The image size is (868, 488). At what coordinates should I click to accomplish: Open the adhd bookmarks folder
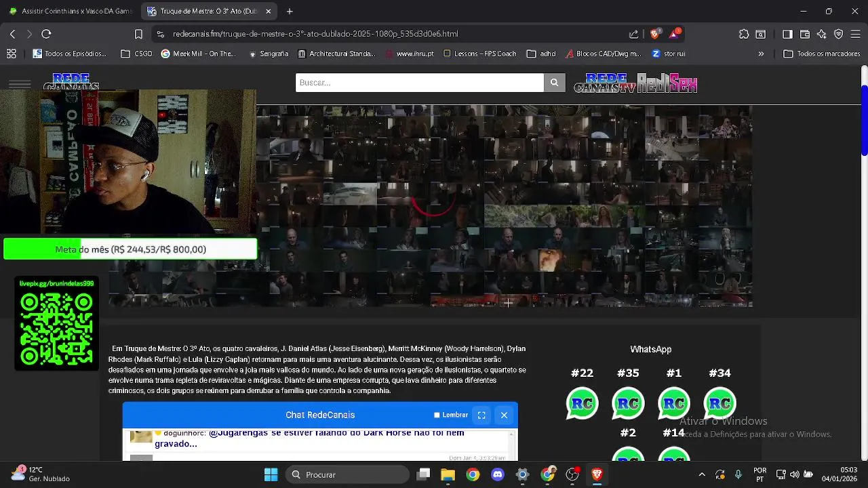[x=541, y=54]
